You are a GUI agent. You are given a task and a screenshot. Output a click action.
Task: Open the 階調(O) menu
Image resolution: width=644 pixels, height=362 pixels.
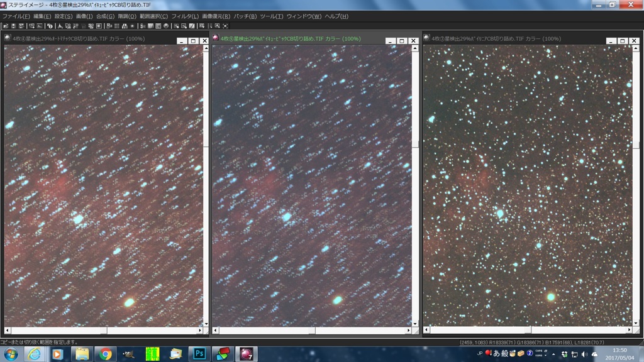click(x=126, y=16)
